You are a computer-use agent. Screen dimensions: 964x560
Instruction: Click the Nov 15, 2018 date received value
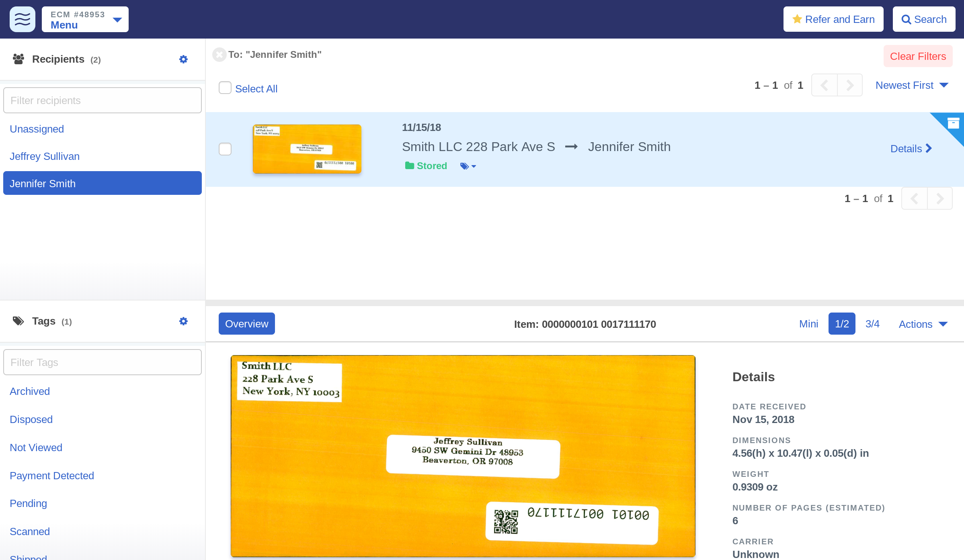[763, 419]
